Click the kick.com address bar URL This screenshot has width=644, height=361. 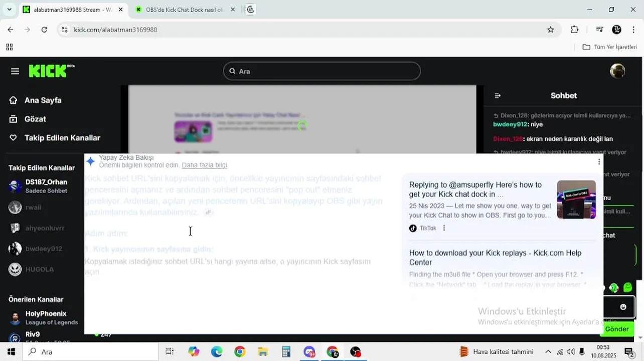(115, 30)
